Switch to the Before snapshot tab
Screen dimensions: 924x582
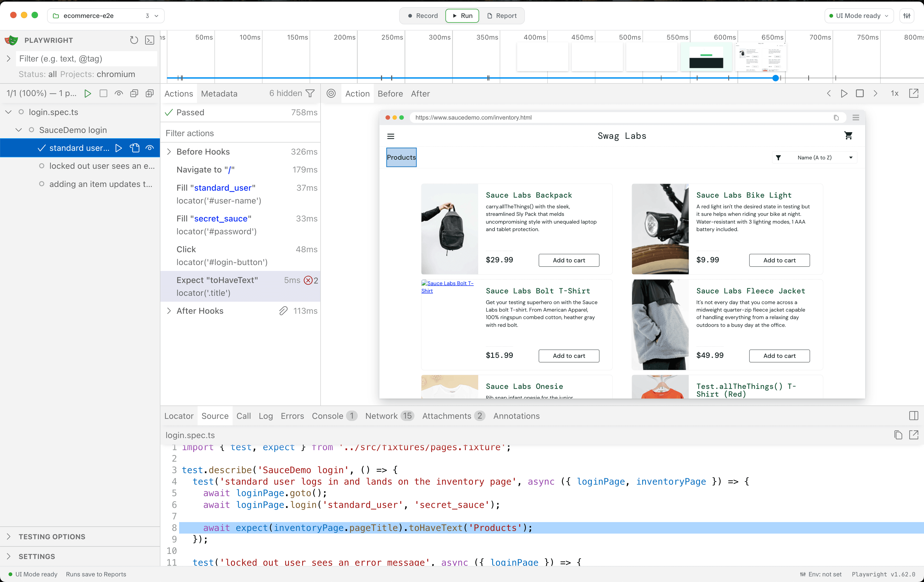(x=390, y=93)
